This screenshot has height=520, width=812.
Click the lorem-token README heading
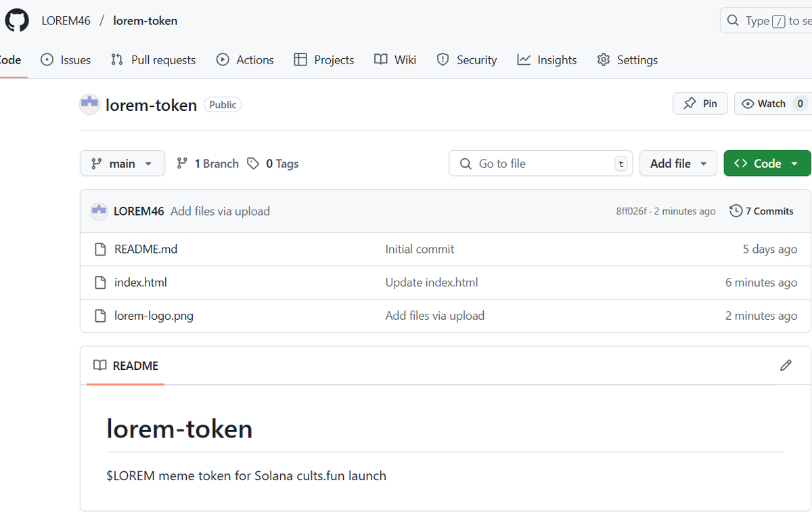click(179, 429)
